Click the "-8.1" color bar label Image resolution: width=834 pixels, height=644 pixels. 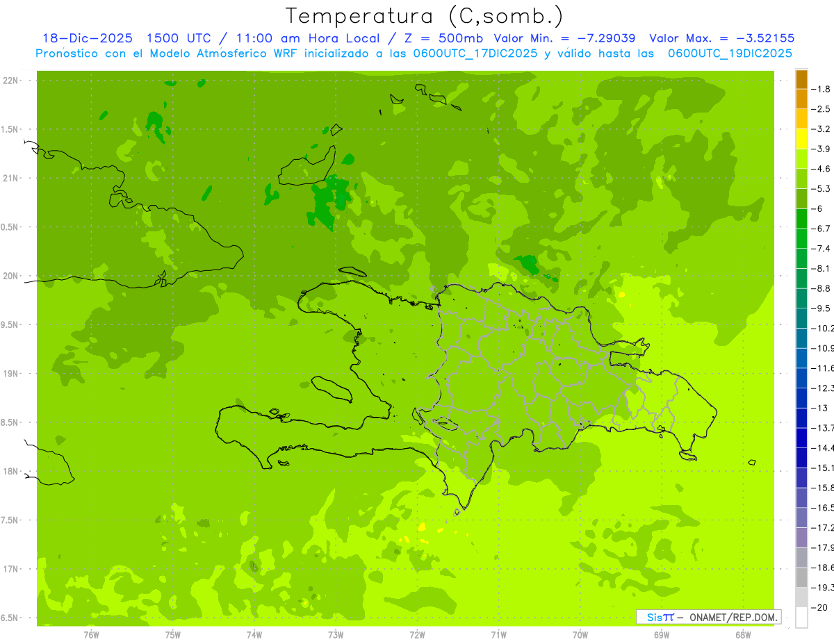(x=821, y=268)
